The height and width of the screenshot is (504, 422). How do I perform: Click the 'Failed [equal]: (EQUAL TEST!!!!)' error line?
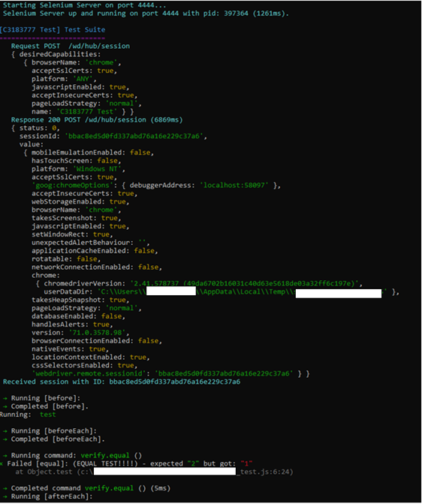(x=126, y=464)
